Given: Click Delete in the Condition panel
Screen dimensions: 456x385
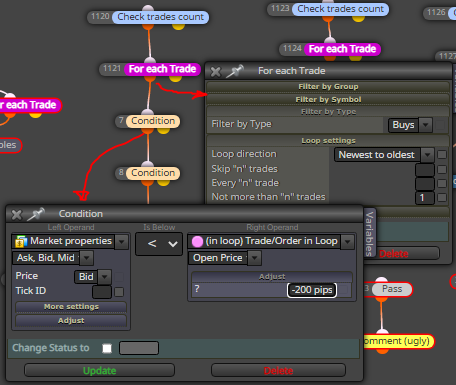Looking at the screenshot, I should pos(278,371).
